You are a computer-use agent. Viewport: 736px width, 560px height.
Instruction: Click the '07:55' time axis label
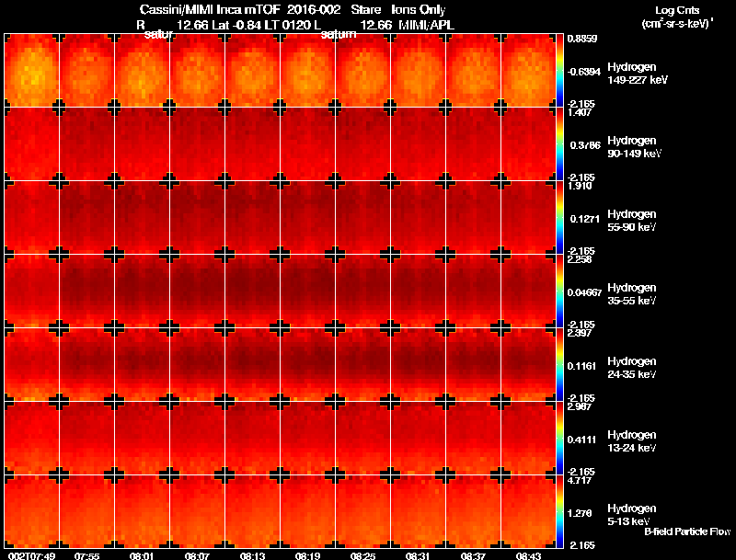click(x=86, y=555)
